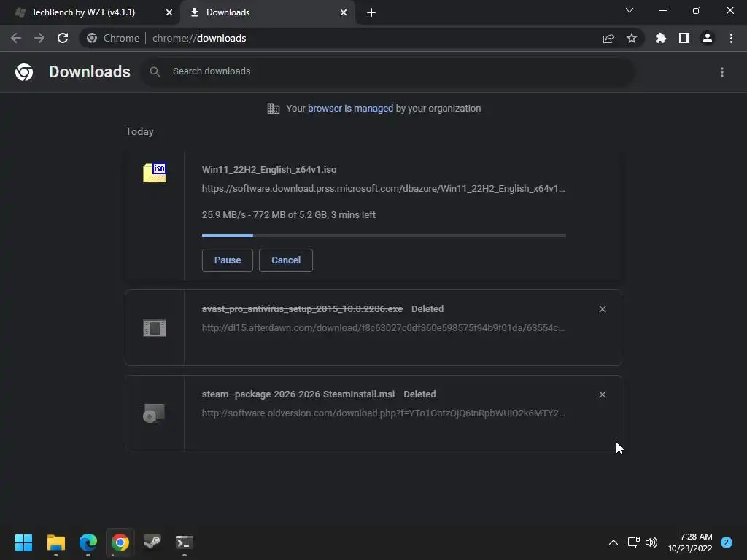
Task: Open the oldversion.com source URL
Action: click(x=383, y=413)
